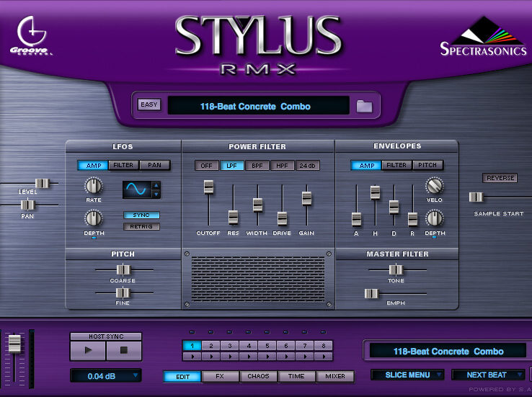Play part 1 with its arrow button
Image resolution: width=532 pixels, height=397 pixels.
point(192,357)
